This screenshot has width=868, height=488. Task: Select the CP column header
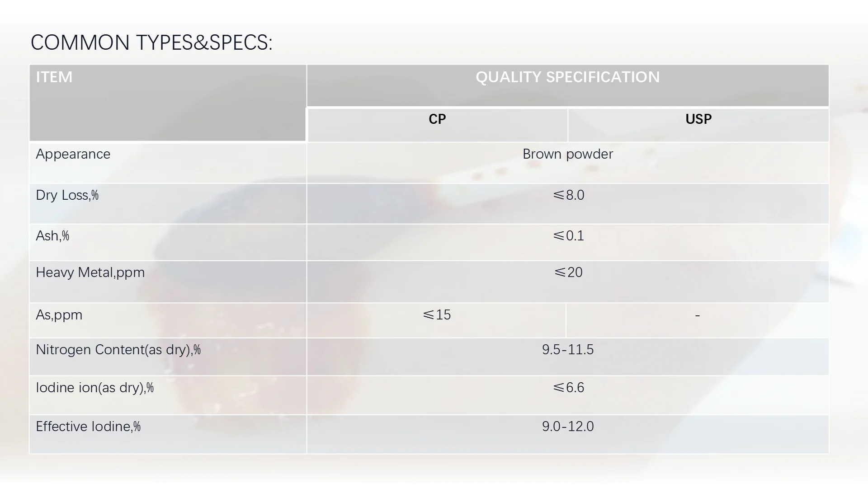[437, 119]
